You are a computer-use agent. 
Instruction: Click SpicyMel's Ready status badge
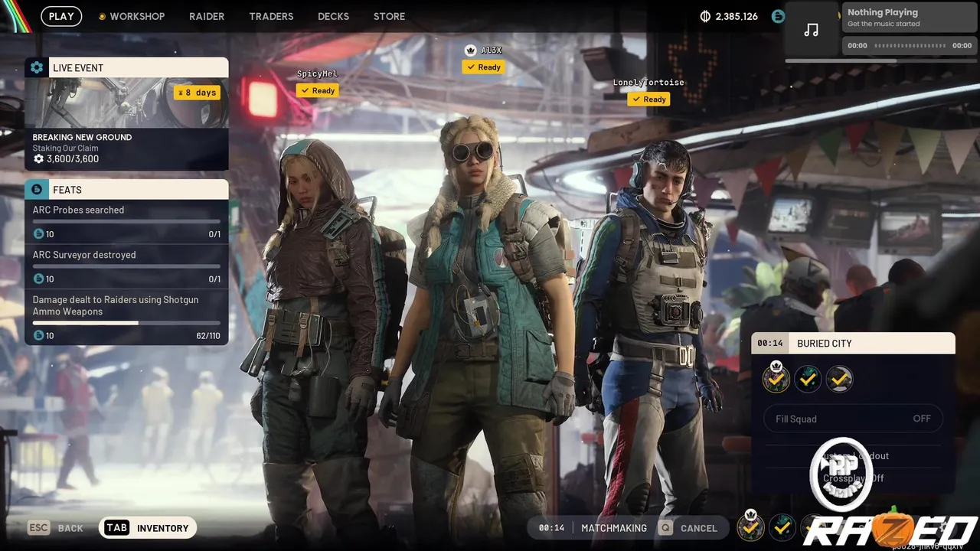[x=318, y=90]
